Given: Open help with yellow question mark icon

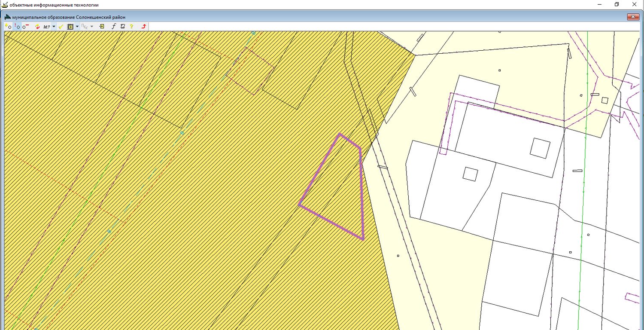Looking at the screenshot, I should pyautogui.click(x=131, y=26).
